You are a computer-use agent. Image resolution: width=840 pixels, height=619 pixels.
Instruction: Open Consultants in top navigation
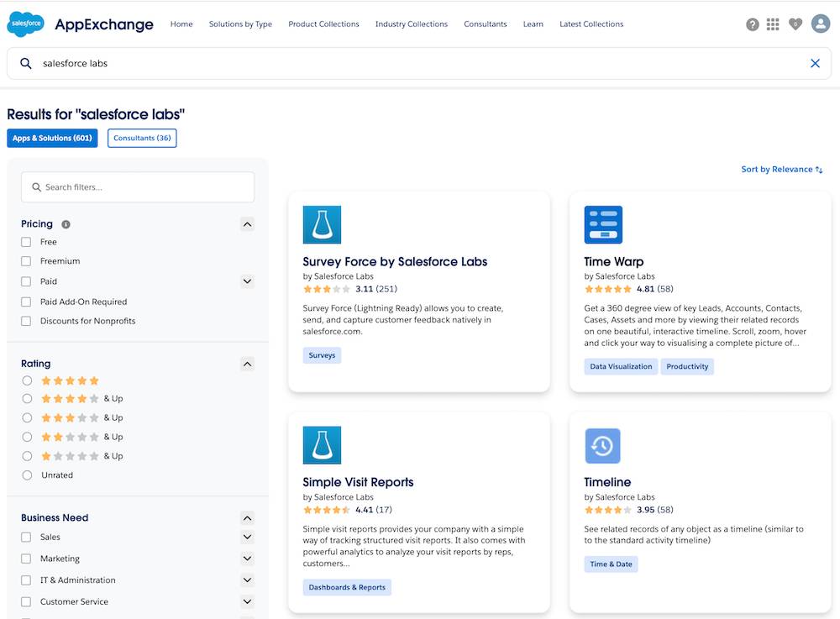(486, 24)
